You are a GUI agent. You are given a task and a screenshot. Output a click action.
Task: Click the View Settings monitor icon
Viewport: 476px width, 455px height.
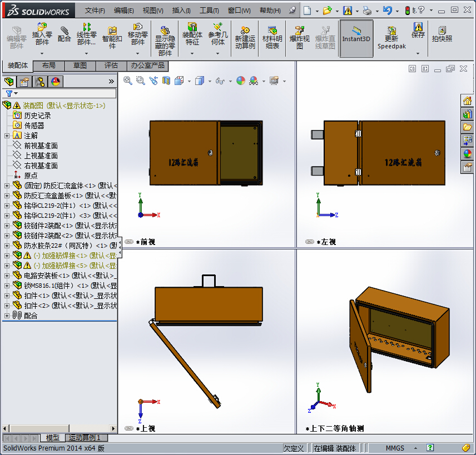coord(274,81)
